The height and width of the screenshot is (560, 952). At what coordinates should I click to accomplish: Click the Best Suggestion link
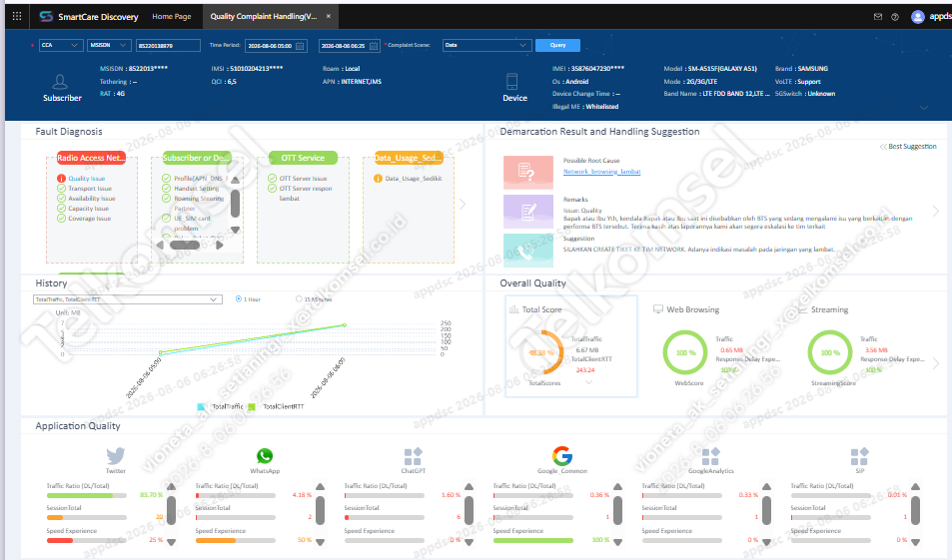tap(908, 146)
